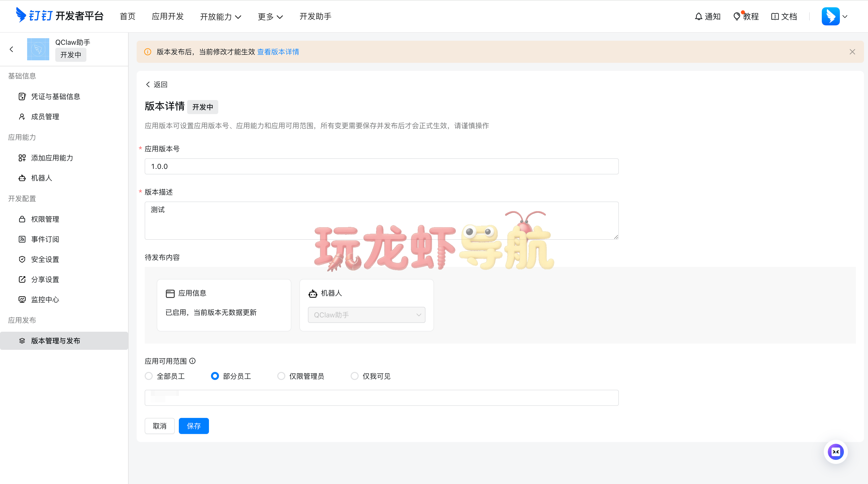Click the 查看版本详情 link
Image resolution: width=868 pixels, height=484 pixels.
pyautogui.click(x=278, y=52)
